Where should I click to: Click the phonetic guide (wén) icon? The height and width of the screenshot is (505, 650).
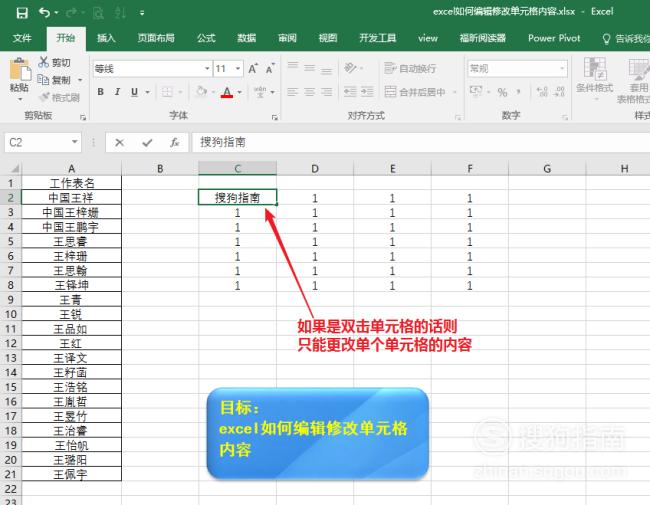[260, 92]
